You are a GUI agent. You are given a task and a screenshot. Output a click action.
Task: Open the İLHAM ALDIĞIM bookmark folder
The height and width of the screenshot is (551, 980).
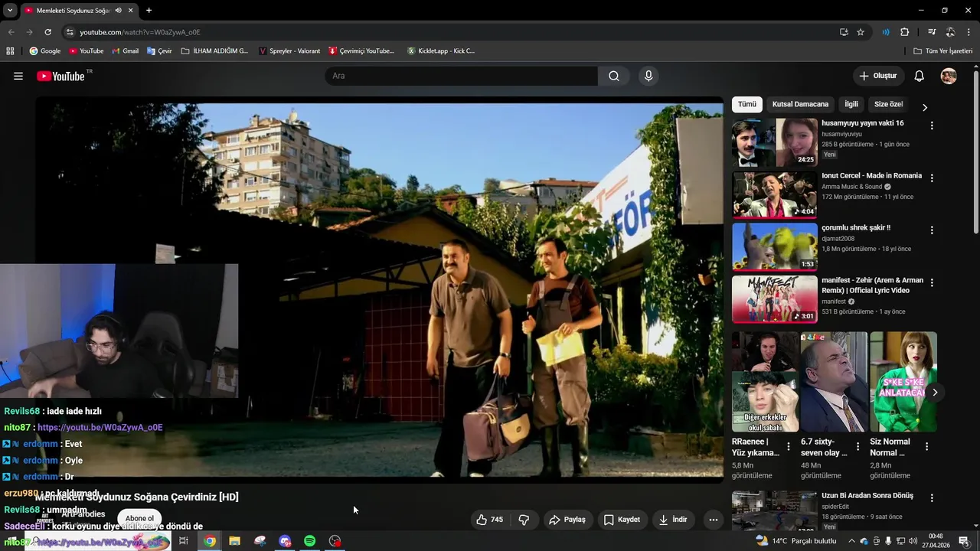pyautogui.click(x=215, y=51)
